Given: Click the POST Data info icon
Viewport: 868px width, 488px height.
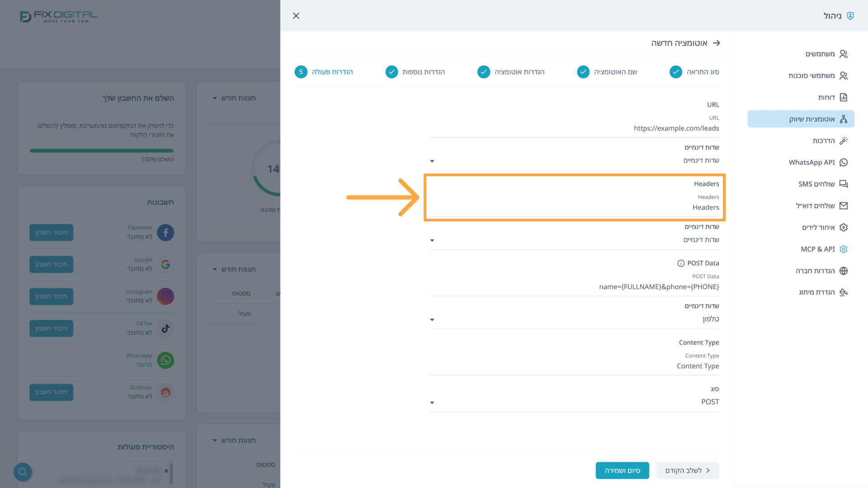Looking at the screenshot, I should (x=681, y=263).
